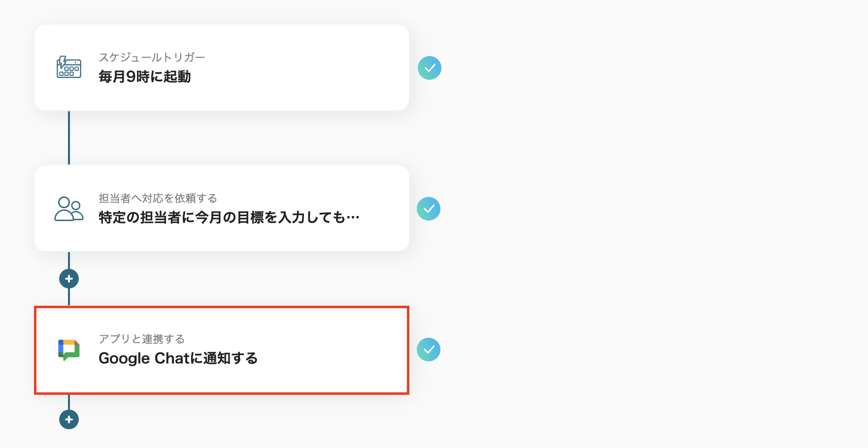Click the plus icon below the Google Chat step
The image size is (868, 448).
pyautogui.click(x=68, y=419)
